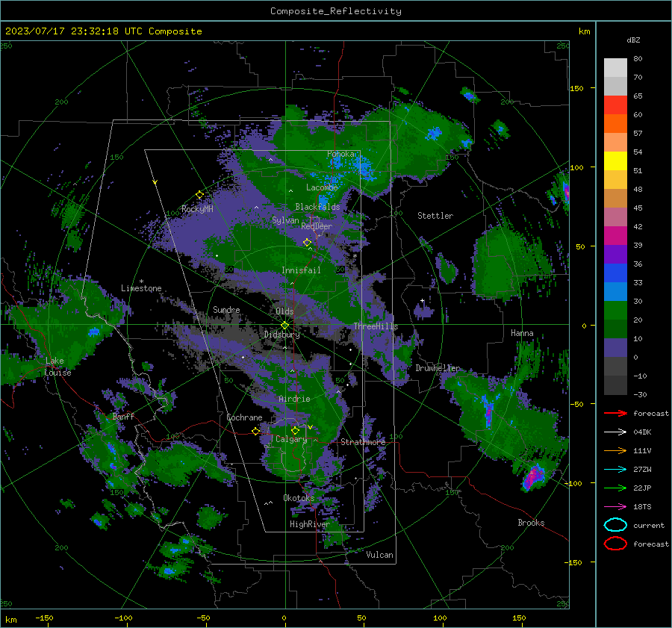
Task: Click the Sylvan label
Action: tap(285, 220)
